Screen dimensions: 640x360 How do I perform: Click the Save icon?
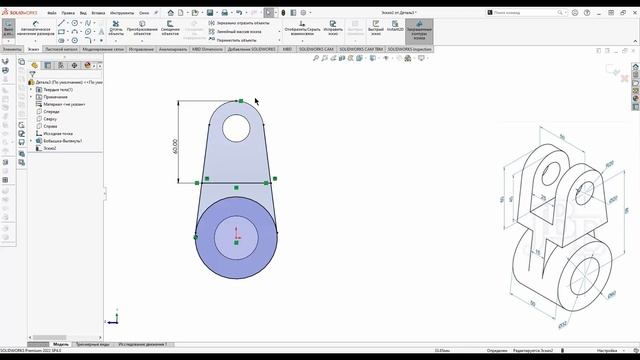pyautogui.click(x=210, y=13)
